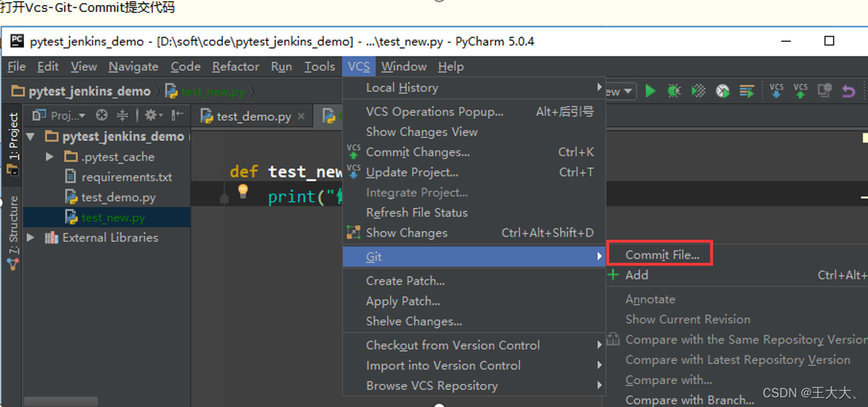The width and height of the screenshot is (868, 407).
Task: Open Import into Version Control submenu
Action: pyautogui.click(x=474, y=365)
